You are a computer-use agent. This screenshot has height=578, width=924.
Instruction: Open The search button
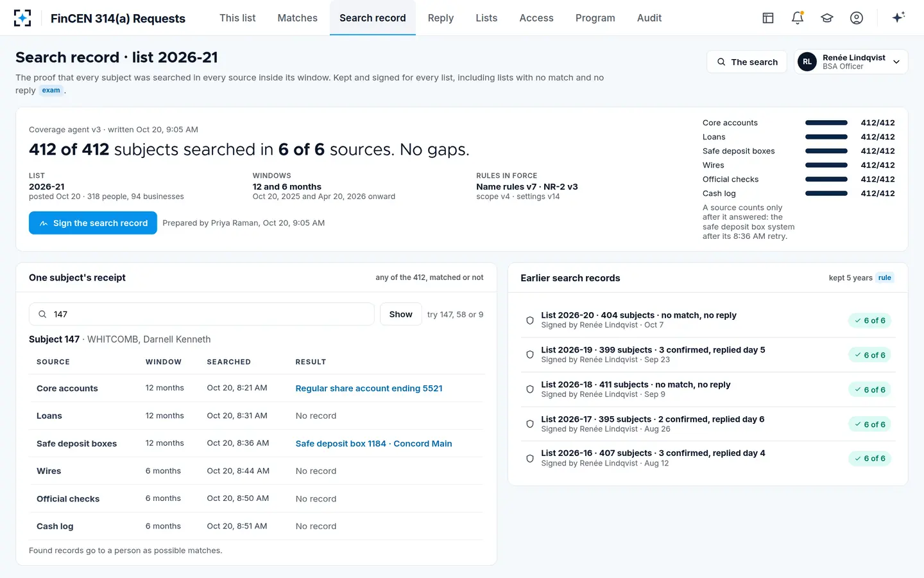coord(747,62)
